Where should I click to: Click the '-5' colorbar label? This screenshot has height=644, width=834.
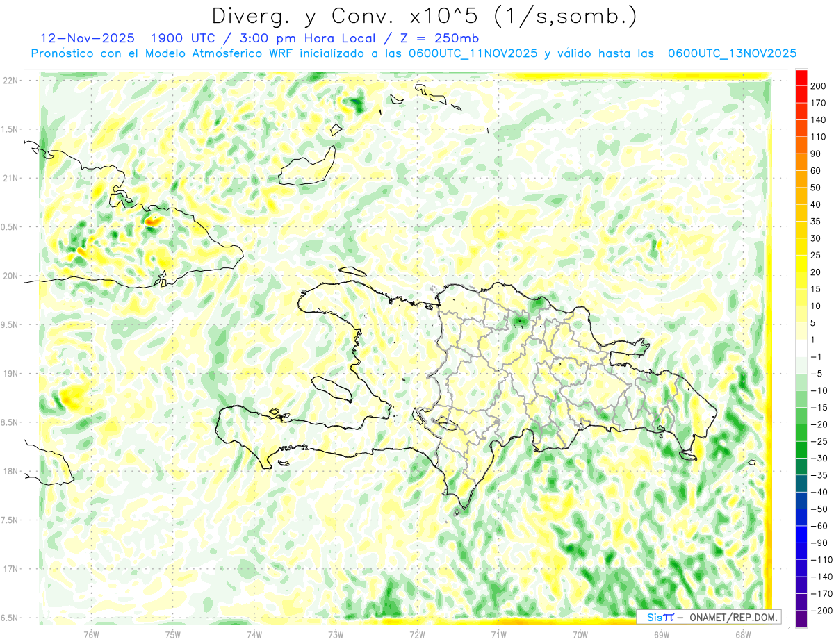tap(816, 374)
